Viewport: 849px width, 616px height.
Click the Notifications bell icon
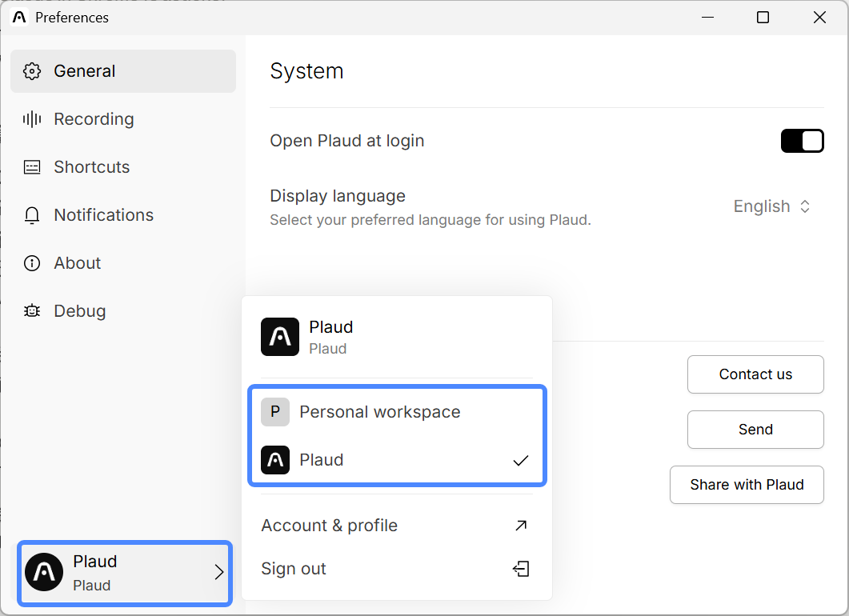coord(32,215)
